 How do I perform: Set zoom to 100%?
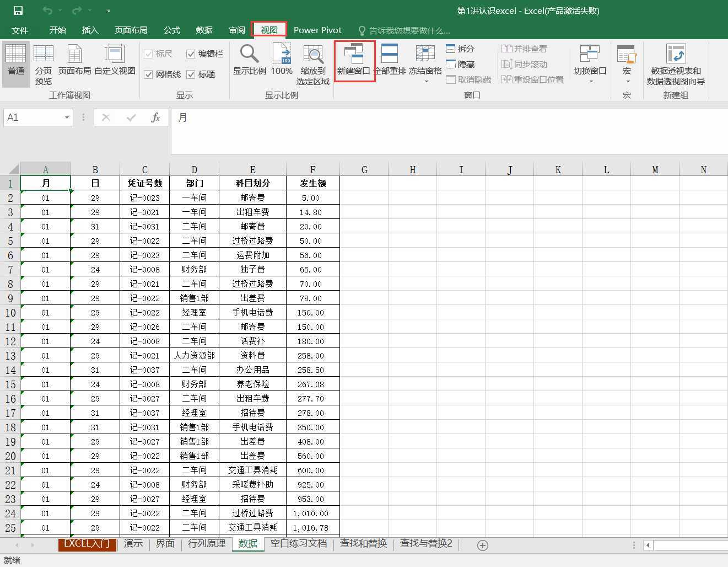click(x=282, y=60)
